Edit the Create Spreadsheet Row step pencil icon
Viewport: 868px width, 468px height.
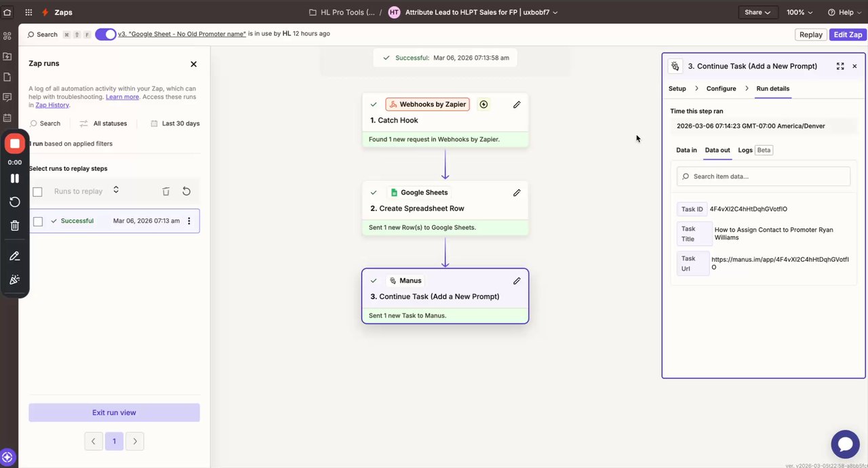[517, 193]
